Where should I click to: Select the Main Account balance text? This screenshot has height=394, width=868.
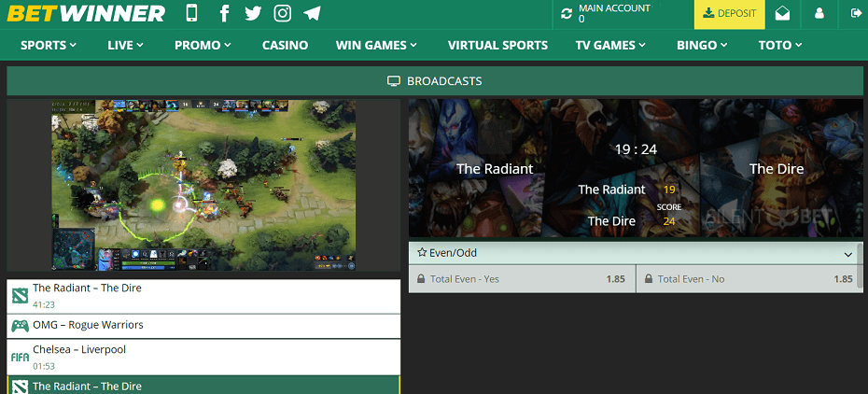[x=614, y=13]
